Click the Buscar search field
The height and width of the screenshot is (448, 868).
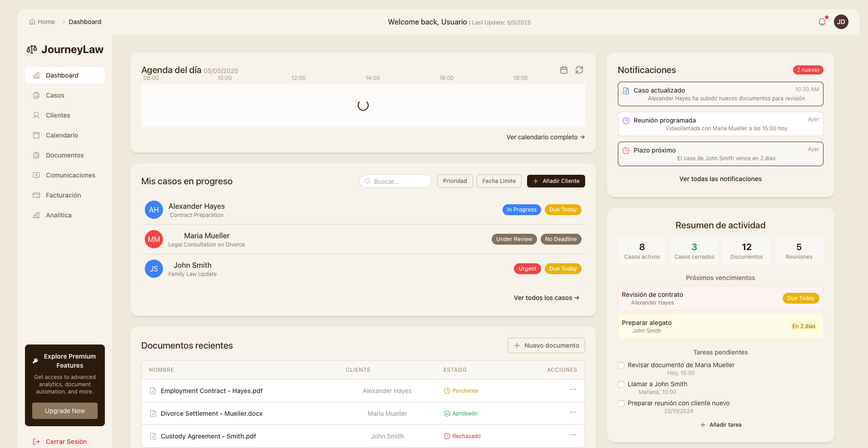point(395,181)
